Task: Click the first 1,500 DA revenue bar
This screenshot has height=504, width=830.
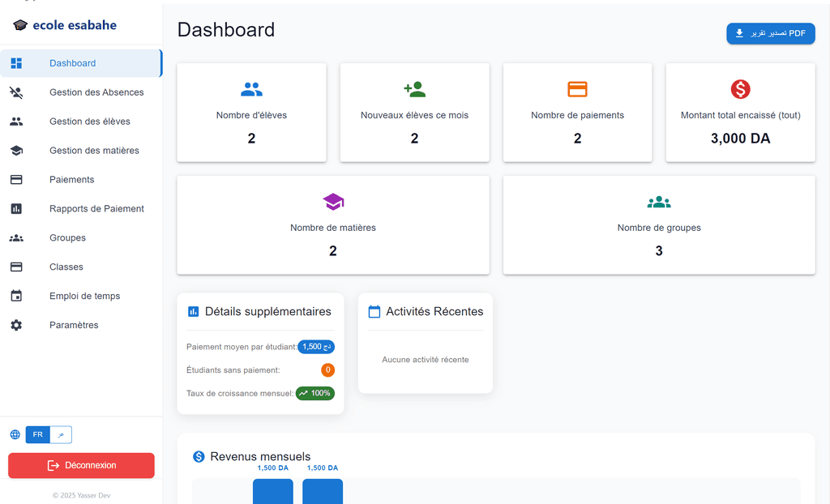Action: pos(272,491)
